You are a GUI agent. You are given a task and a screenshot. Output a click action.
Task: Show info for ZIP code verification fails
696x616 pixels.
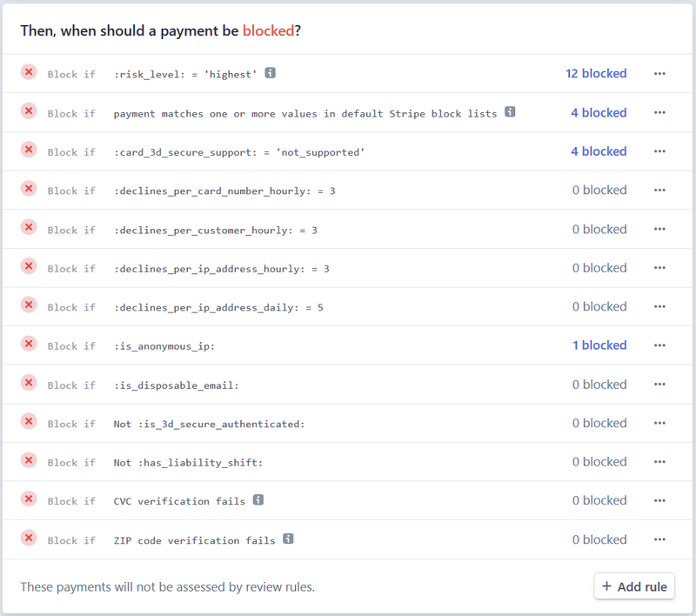288,539
